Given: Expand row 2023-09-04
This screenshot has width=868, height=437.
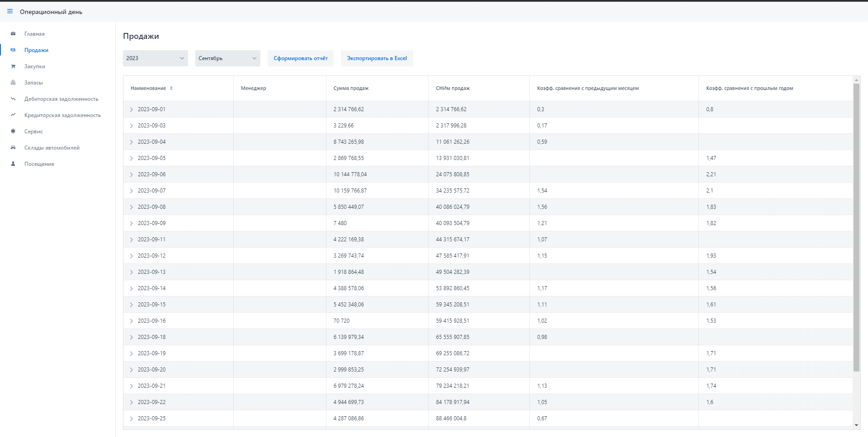Looking at the screenshot, I should (132, 142).
